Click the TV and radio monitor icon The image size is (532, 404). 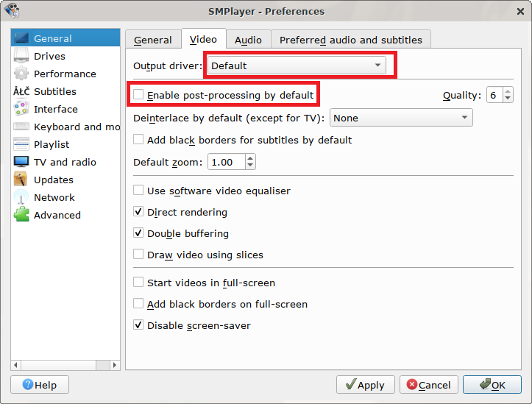(21, 162)
